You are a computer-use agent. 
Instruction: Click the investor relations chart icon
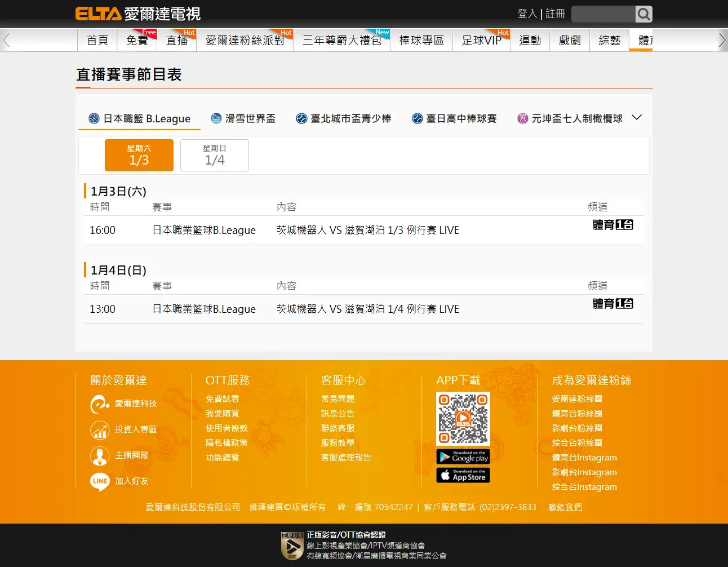click(100, 430)
